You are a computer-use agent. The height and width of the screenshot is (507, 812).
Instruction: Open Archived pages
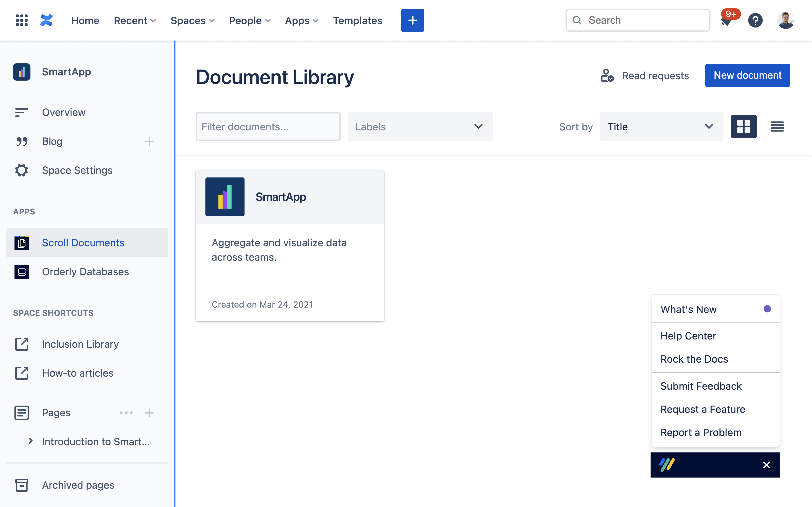point(78,485)
